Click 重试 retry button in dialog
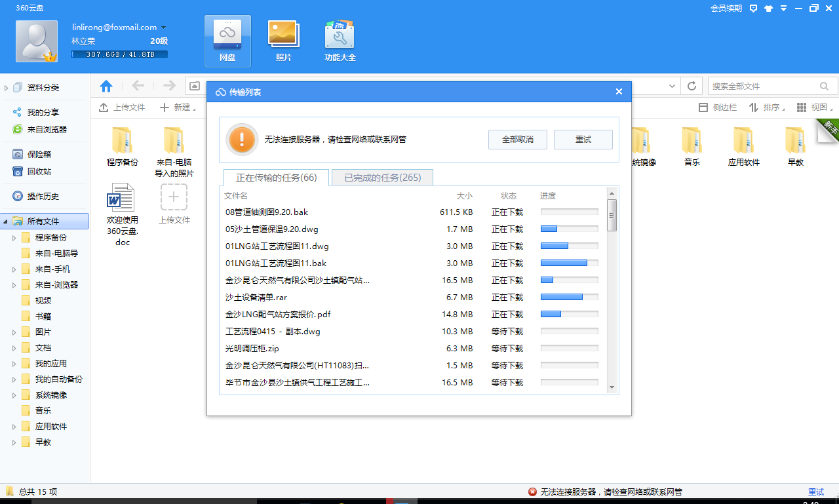This screenshot has width=839, height=504. point(583,140)
